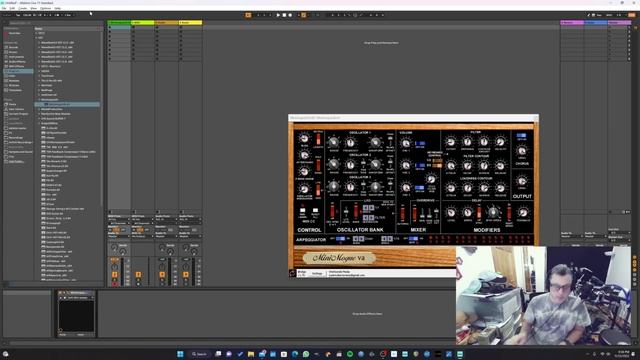Image resolution: width=640 pixels, height=360 pixels.
Task: Click the Output level knob
Action: pos(522,180)
